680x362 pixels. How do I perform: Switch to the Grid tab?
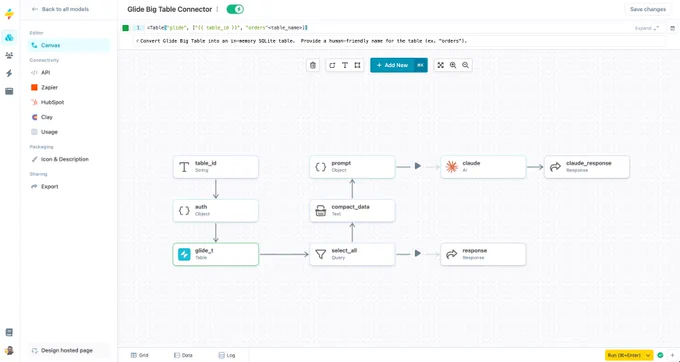tap(140, 355)
